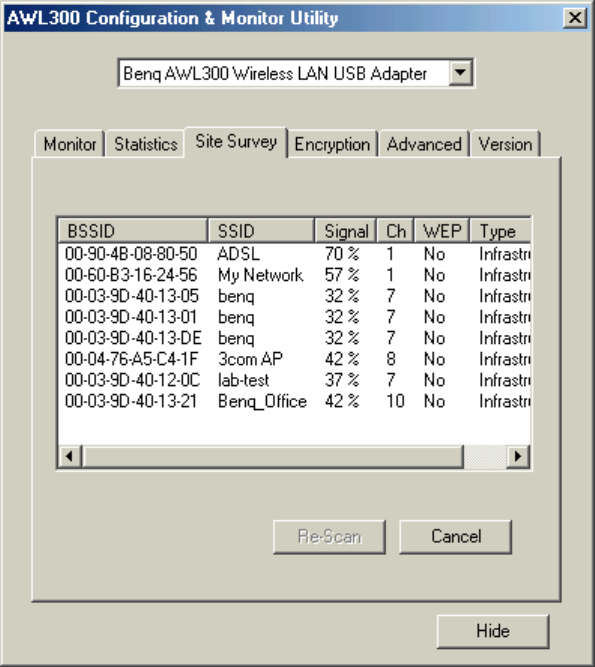Open the Advanced tab

[424, 144]
